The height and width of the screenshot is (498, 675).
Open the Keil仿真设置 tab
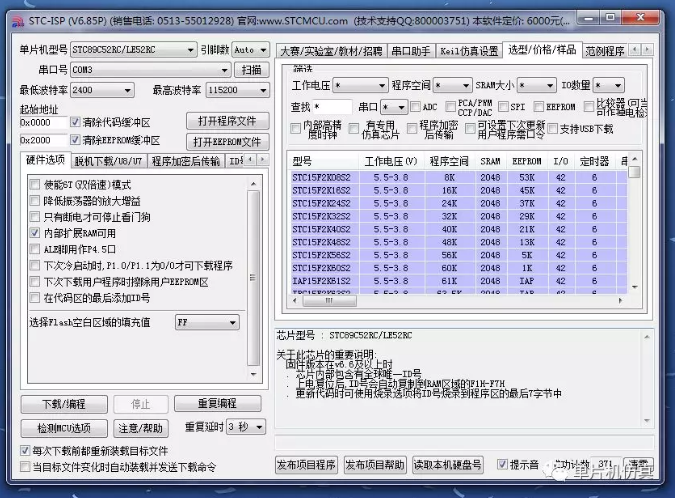point(469,51)
